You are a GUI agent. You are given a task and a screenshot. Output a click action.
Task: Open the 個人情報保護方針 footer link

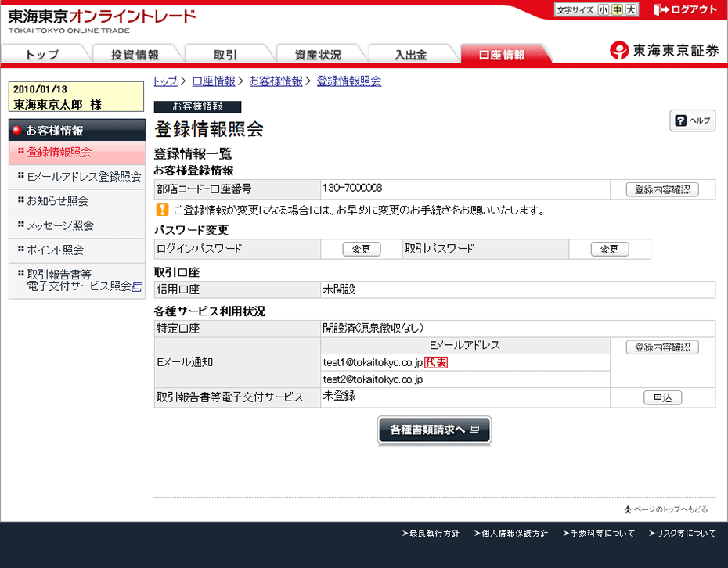[x=510, y=534]
